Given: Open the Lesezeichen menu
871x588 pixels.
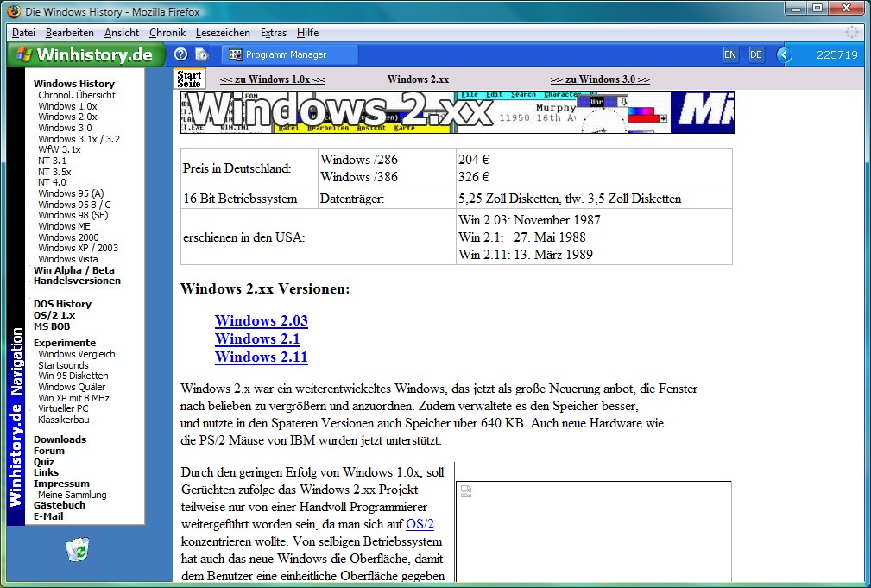Looking at the screenshot, I should (223, 33).
